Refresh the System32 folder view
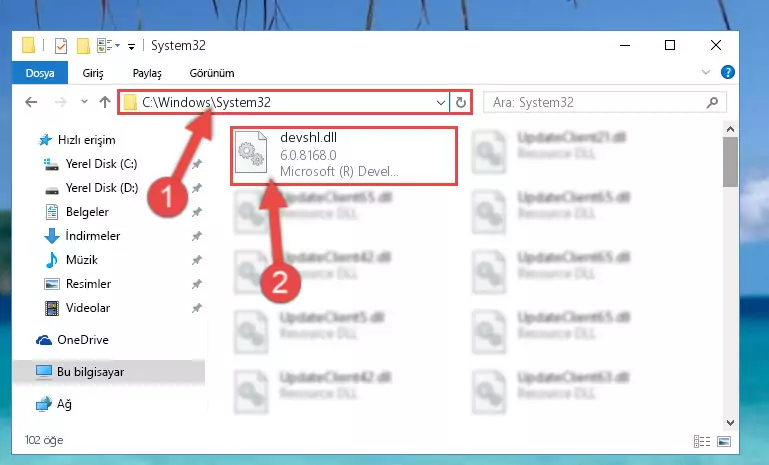This screenshot has width=769, height=465. pyautogui.click(x=461, y=103)
